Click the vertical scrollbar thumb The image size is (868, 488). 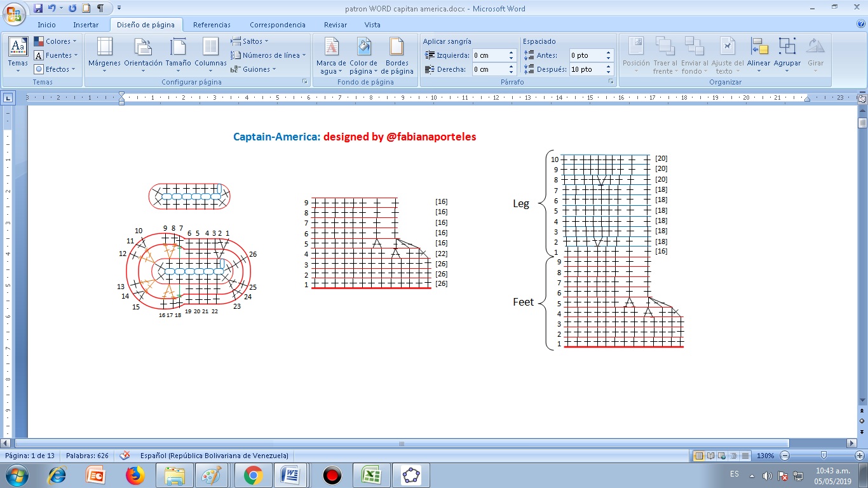point(862,123)
